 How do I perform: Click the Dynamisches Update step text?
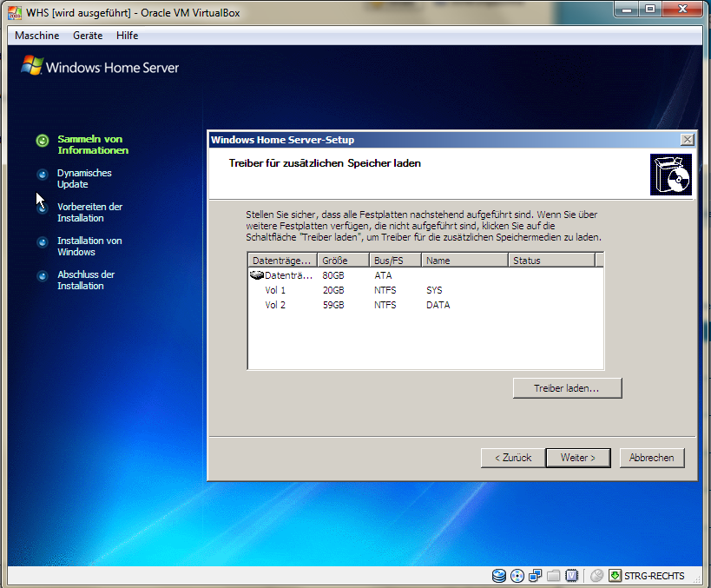pyautogui.click(x=84, y=179)
